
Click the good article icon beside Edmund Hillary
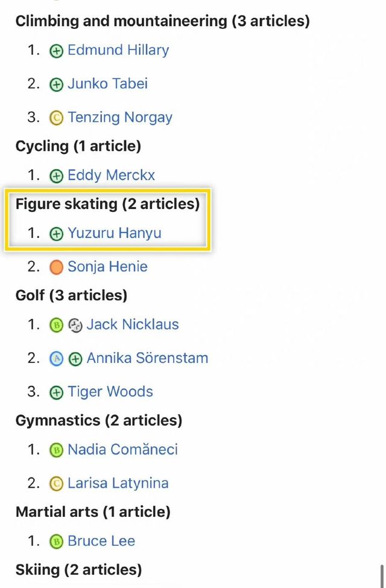56,51
